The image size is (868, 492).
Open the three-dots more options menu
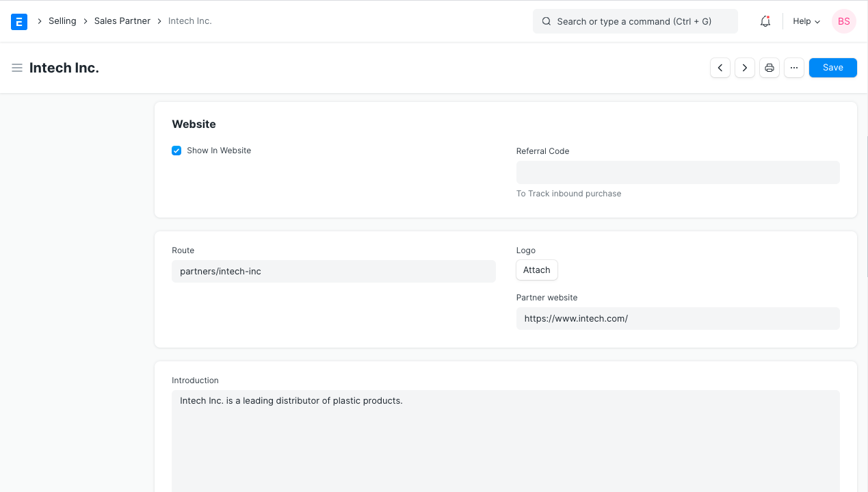[x=794, y=68]
